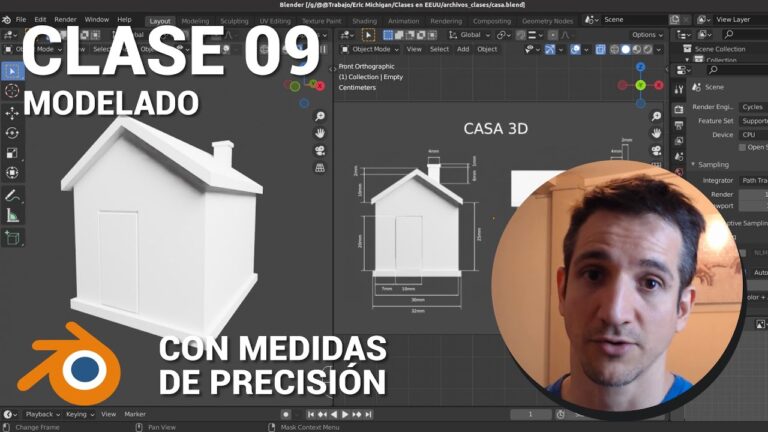Click green Y axis on right viewport gizmo
The width and height of the screenshot is (768, 432).
[641, 85]
